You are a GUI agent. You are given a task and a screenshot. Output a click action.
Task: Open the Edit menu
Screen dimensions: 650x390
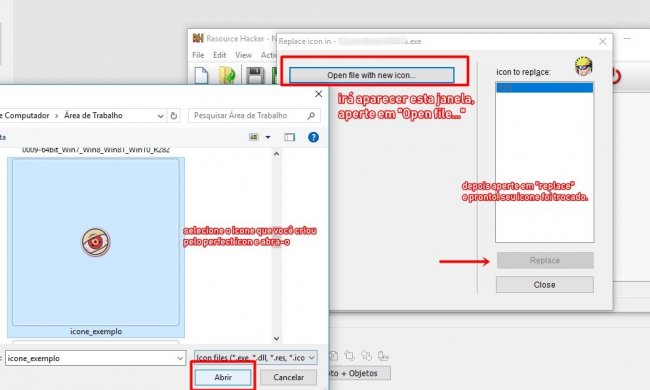pyautogui.click(x=220, y=55)
